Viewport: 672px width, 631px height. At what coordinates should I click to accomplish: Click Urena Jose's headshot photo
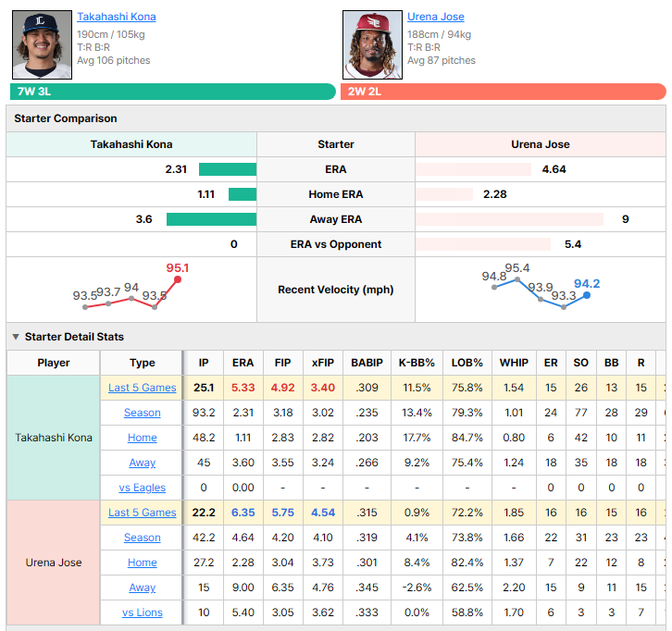pos(372,45)
